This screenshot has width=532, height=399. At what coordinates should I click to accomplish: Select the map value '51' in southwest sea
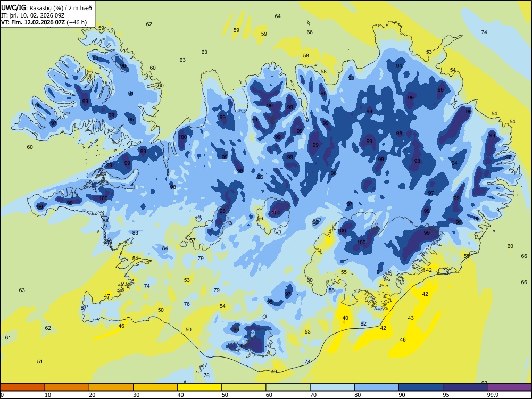point(40,361)
